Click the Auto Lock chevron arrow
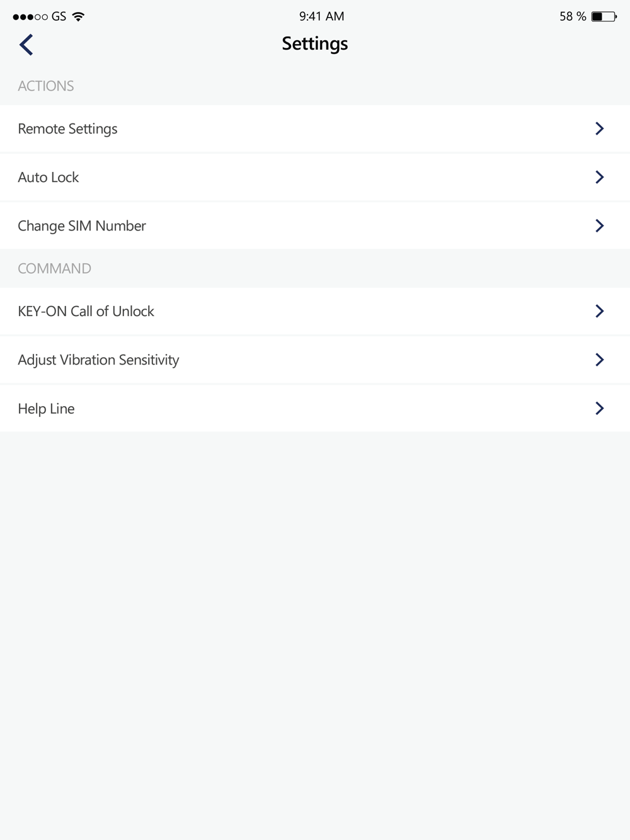Screen dimensions: 630x840 click(599, 177)
